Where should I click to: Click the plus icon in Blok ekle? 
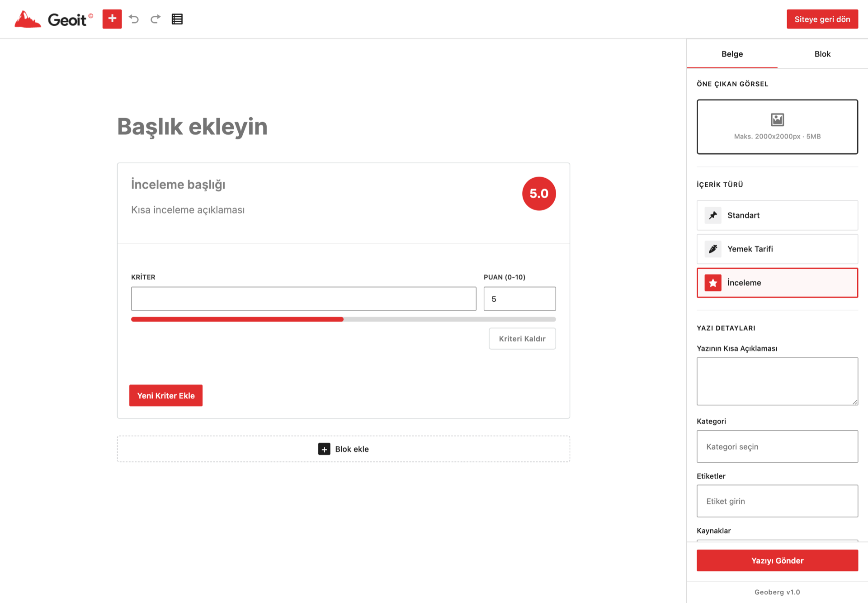click(324, 449)
